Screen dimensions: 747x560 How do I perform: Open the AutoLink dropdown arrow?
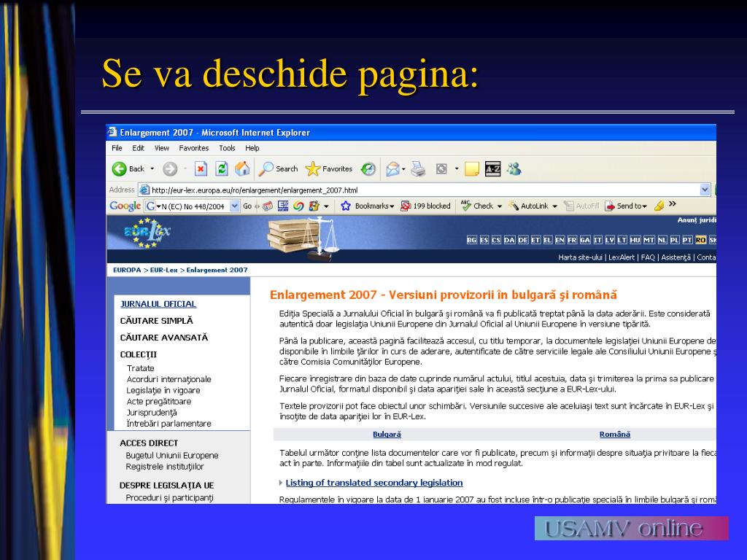coord(555,206)
